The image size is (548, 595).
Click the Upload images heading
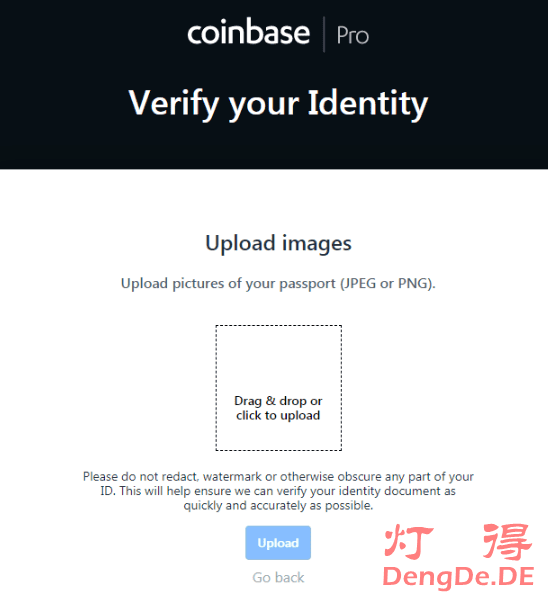coord(278,243)
